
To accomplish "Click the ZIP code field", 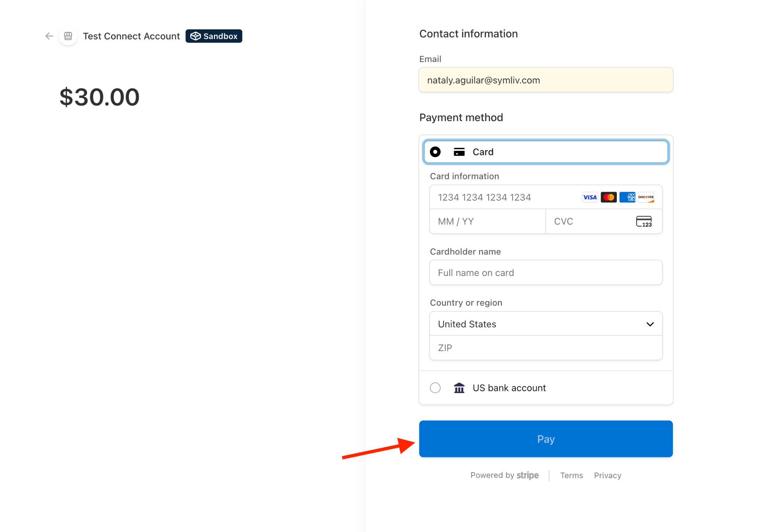I will pyautogui.click(x=545, y=348).
